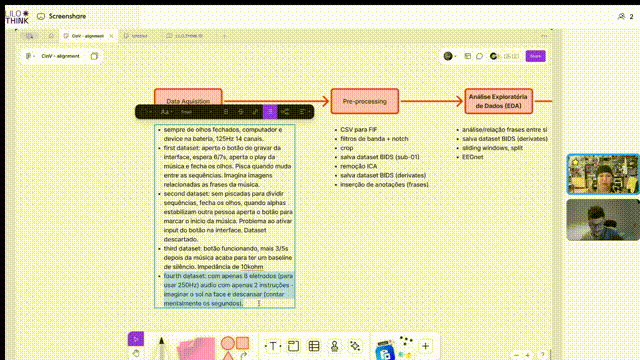This screenshot has width=640, height=360.
Task: Open the stamp tool
Action: (334, 346)
